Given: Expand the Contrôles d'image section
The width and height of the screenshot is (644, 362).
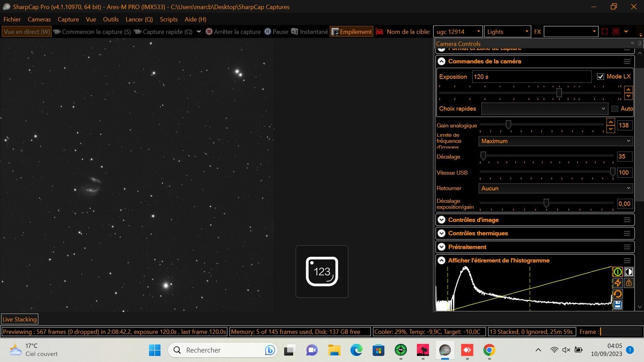Looking at the screenshot, I should click(441, 220).
